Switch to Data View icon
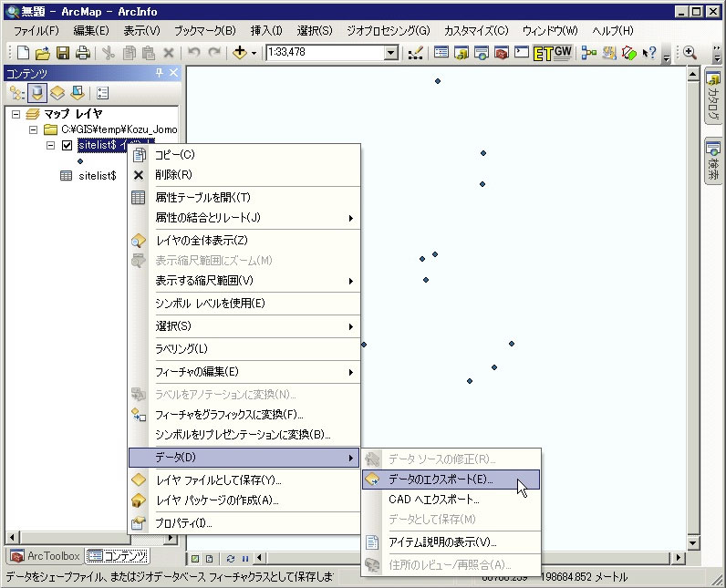 click(195, 559)
